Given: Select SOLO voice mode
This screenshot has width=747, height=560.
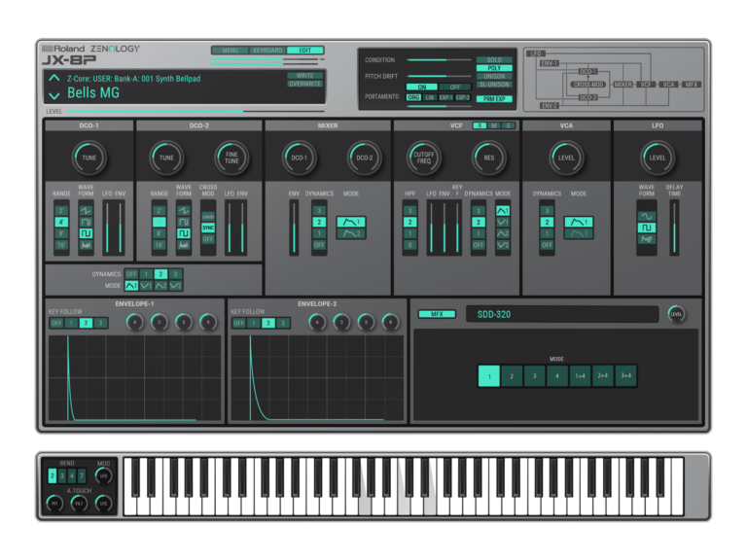Looking at the screenshot, I should coord(494,60).
